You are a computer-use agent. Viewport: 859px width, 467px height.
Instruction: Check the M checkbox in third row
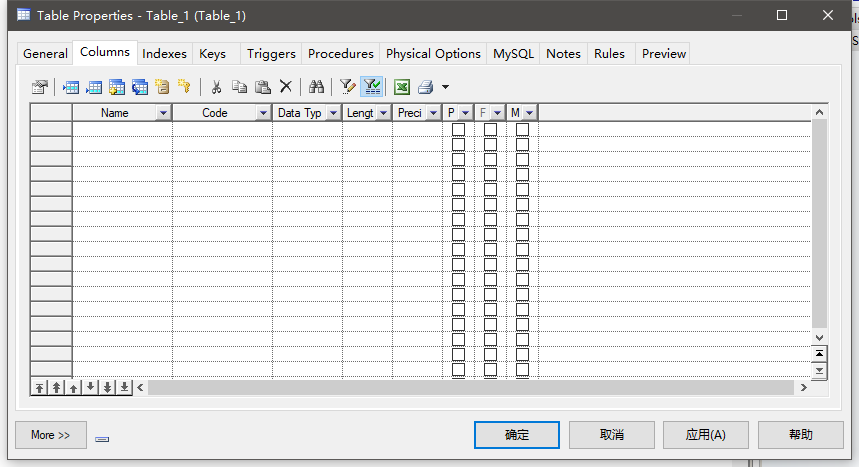523,160
